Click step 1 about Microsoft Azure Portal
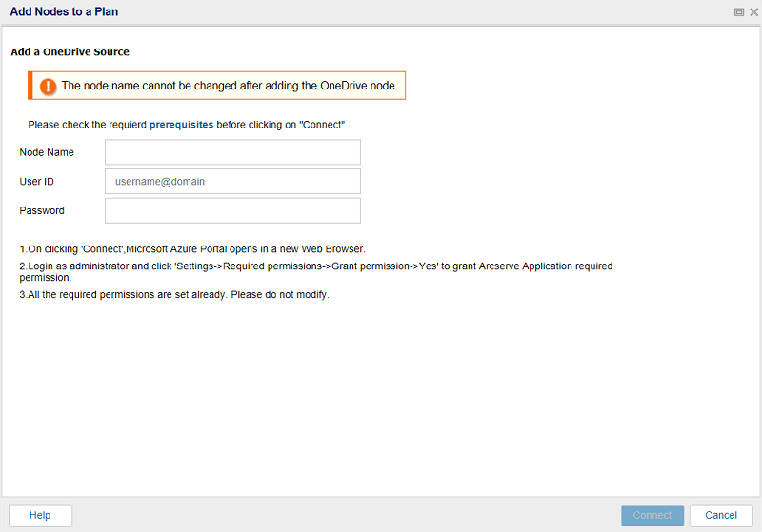Image resolution: width=762 pixels, height=532 pixels. point(192,249)
